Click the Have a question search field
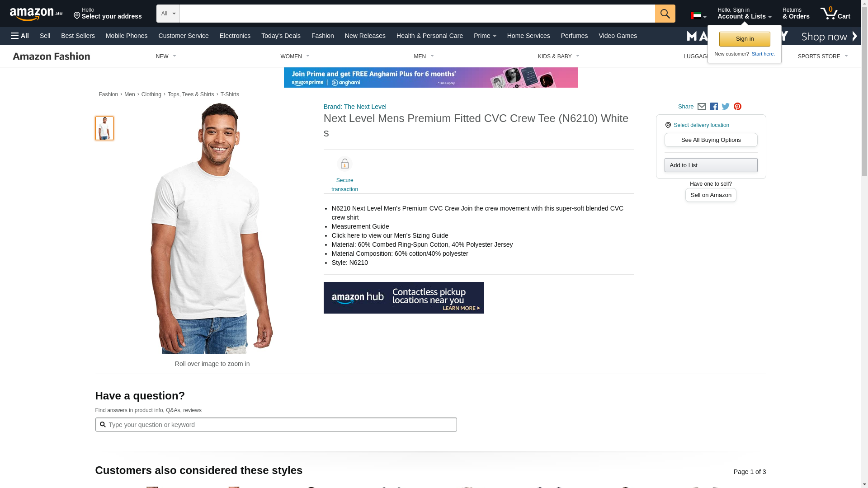868x488 pixels. tap(276, 425)
